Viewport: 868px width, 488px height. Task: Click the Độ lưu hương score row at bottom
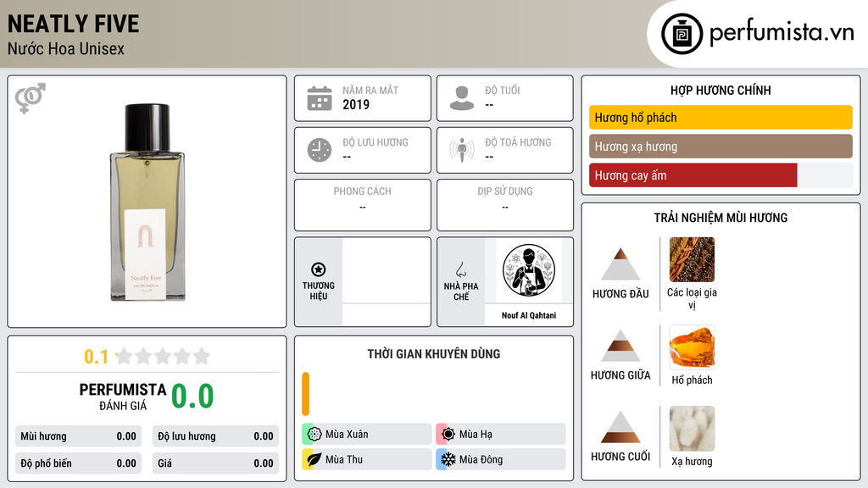[215, 436]
